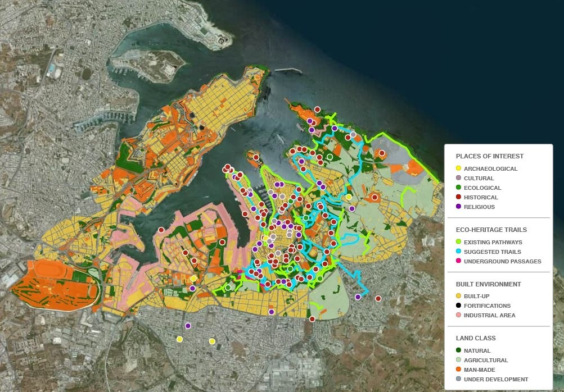Collapse the Places of Interest section
This screenshot has height=392, width=564.
pyautogui.click(x=489, y=156)
